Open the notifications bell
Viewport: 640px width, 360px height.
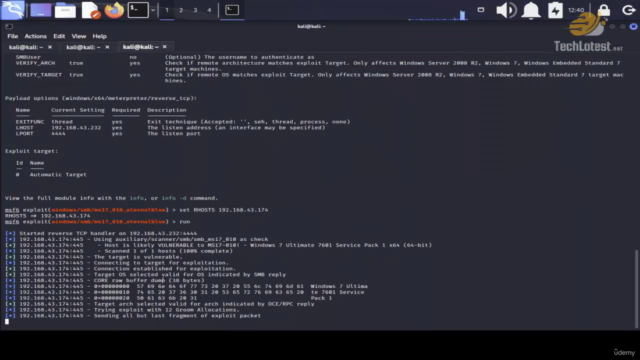coord(531,10)
